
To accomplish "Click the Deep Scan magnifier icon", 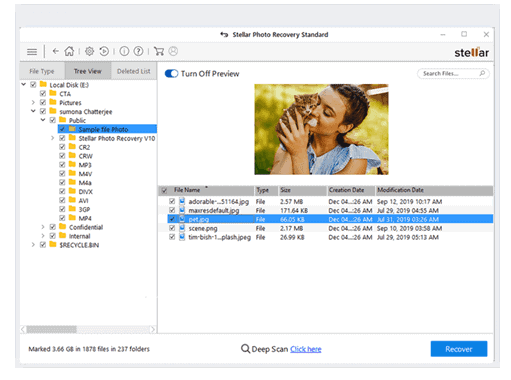I will (245, 349).
